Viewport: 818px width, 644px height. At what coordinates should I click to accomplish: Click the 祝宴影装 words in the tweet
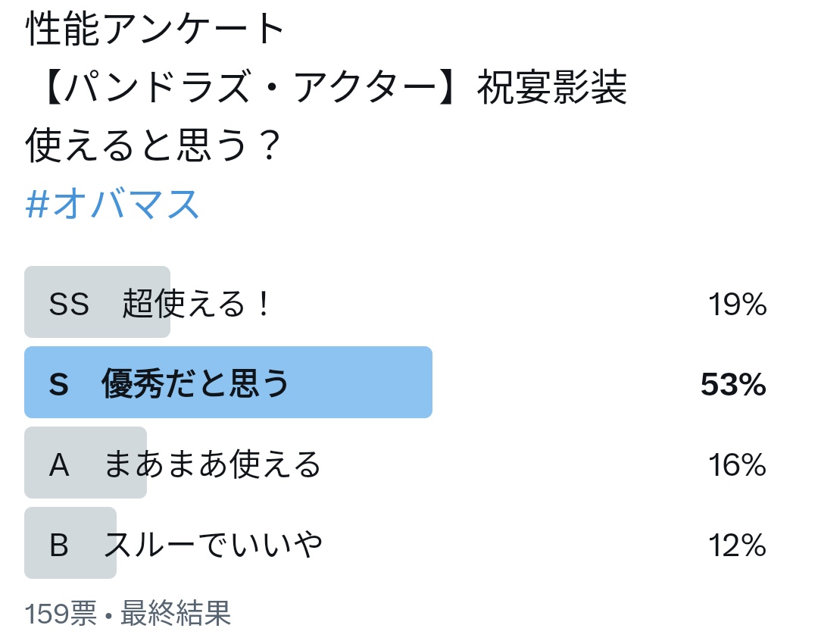pyautogui.click(x=552, y=86)
